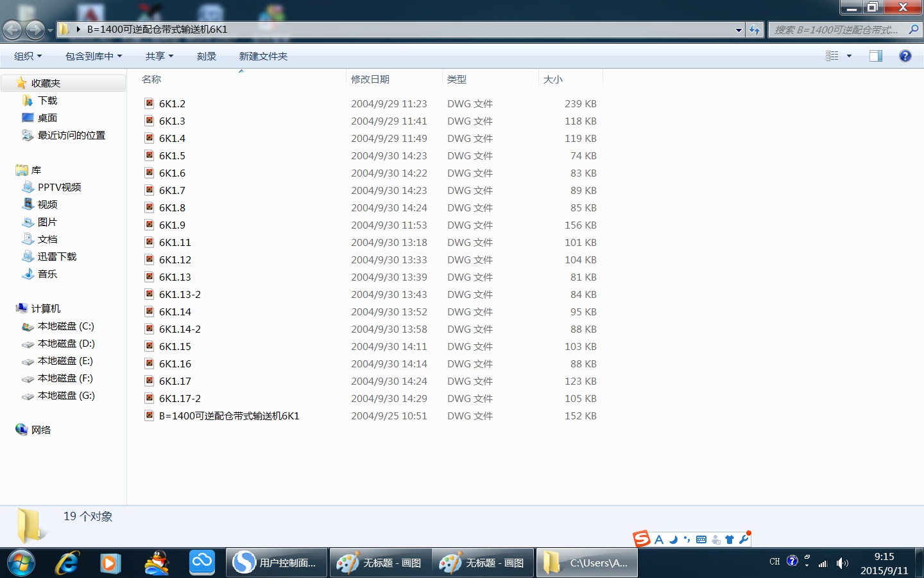The width and height of the screenshot is (924, 578).
Task: Open the 共享 dropdown menu
Action: pos(159,56)
